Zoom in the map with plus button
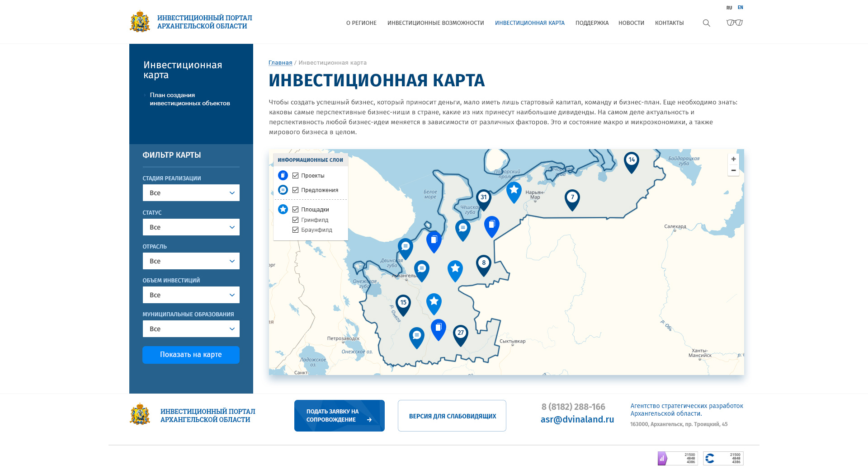 [x=733, y=159]
